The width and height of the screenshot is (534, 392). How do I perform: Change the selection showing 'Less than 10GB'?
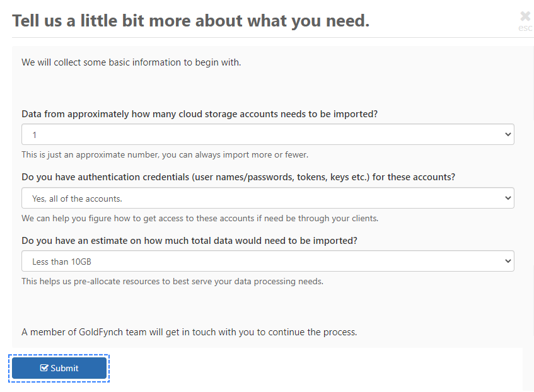267,261
